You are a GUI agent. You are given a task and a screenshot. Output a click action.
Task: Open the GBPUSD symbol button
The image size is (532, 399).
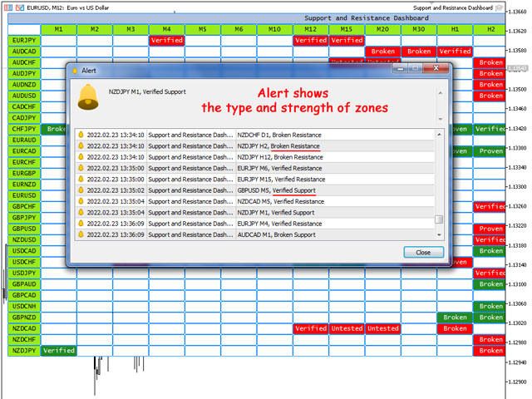(24, 229)
